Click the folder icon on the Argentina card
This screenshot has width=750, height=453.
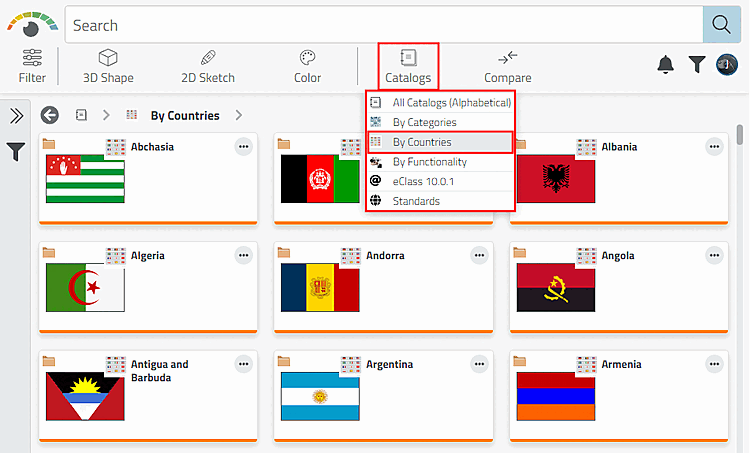(284, 361)
